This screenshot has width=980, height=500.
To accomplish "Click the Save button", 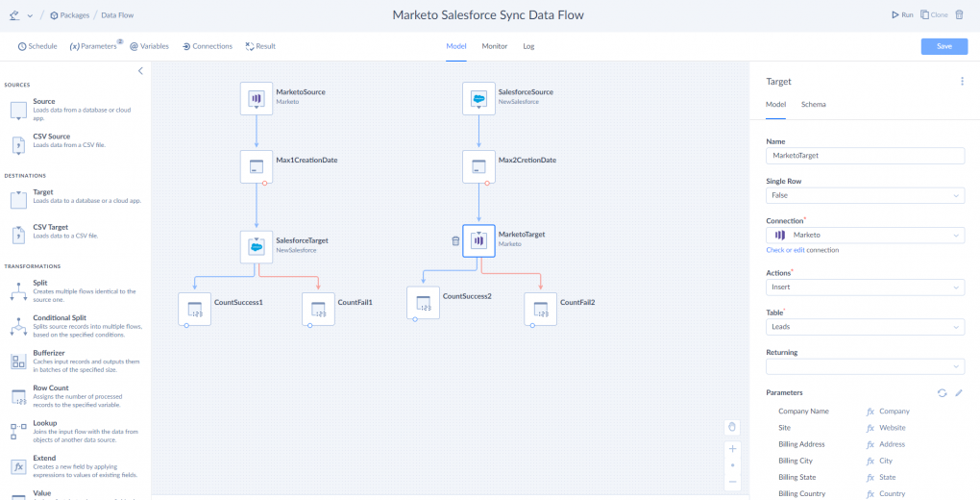I will pyautogui.click(x=943, y=46).
